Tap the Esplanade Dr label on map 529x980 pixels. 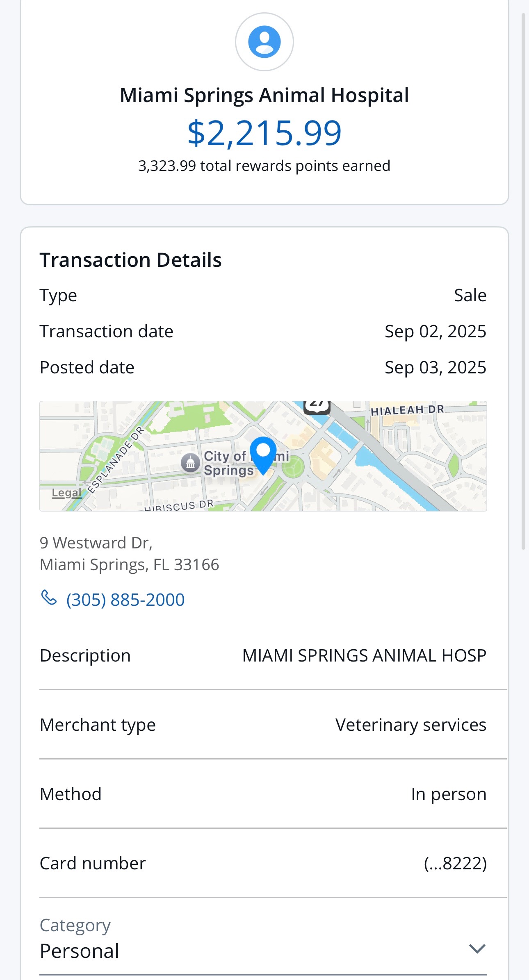point(116,459)
